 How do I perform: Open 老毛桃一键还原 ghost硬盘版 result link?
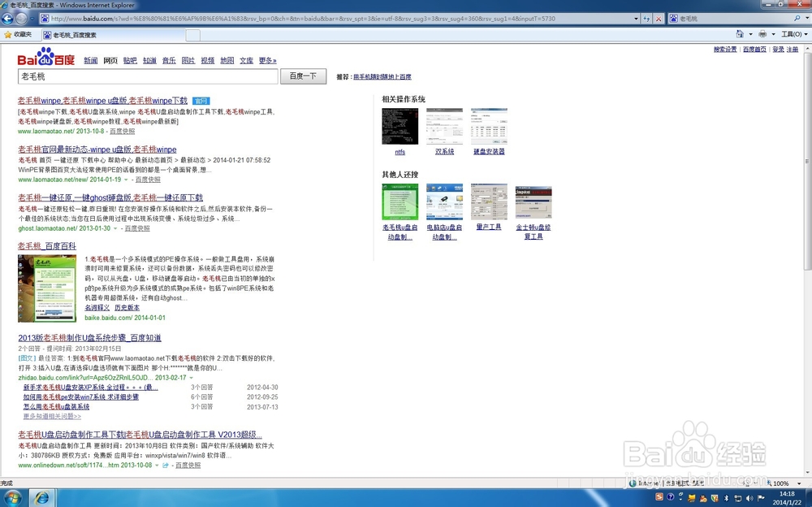(110, 197)
